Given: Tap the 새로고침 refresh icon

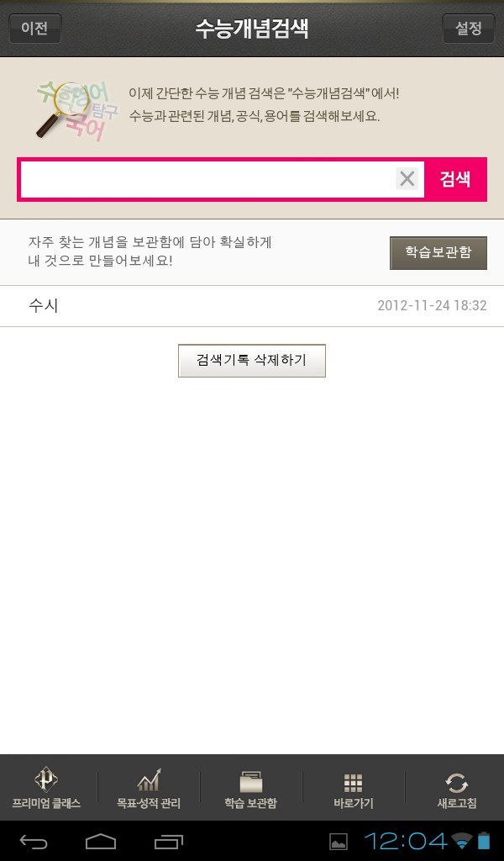Looking at the screenshot, I should 456,783.
